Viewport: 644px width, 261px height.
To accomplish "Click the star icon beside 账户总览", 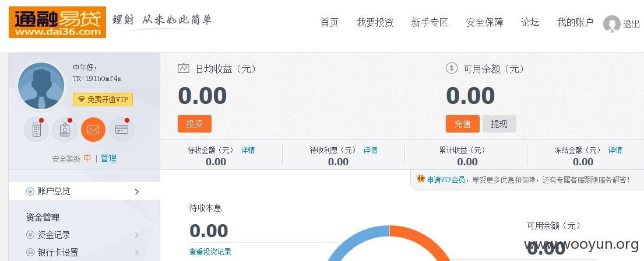I will pos(30,192).
